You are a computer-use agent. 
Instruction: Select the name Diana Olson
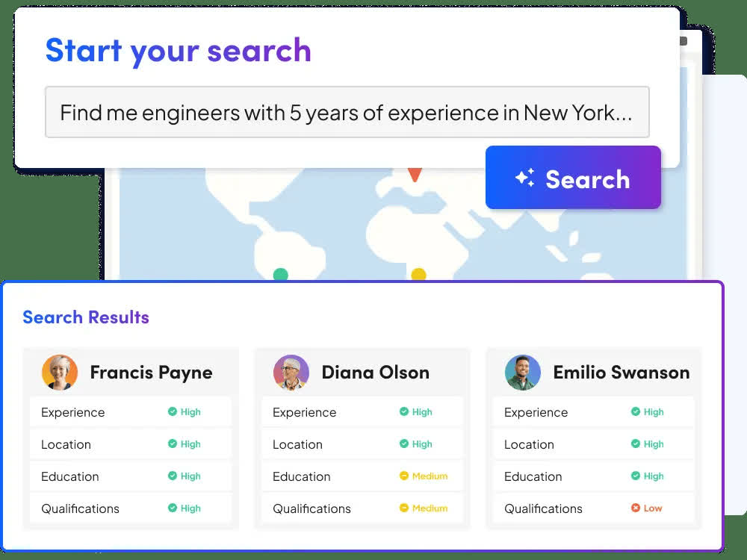(x=376, y=373)
